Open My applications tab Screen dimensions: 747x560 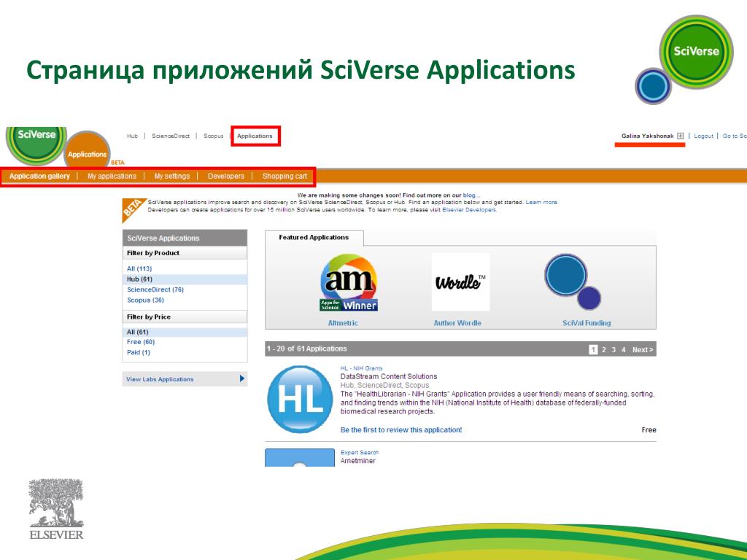(112, 176)
